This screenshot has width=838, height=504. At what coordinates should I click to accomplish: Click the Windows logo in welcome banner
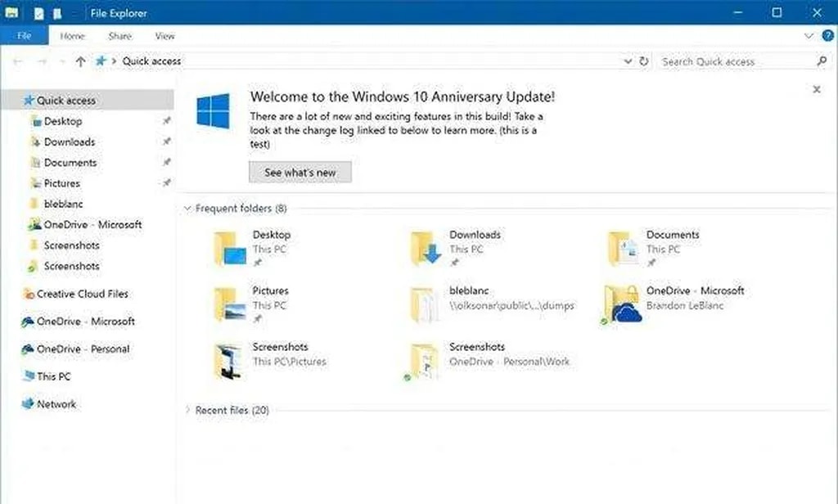pos(213,110)
